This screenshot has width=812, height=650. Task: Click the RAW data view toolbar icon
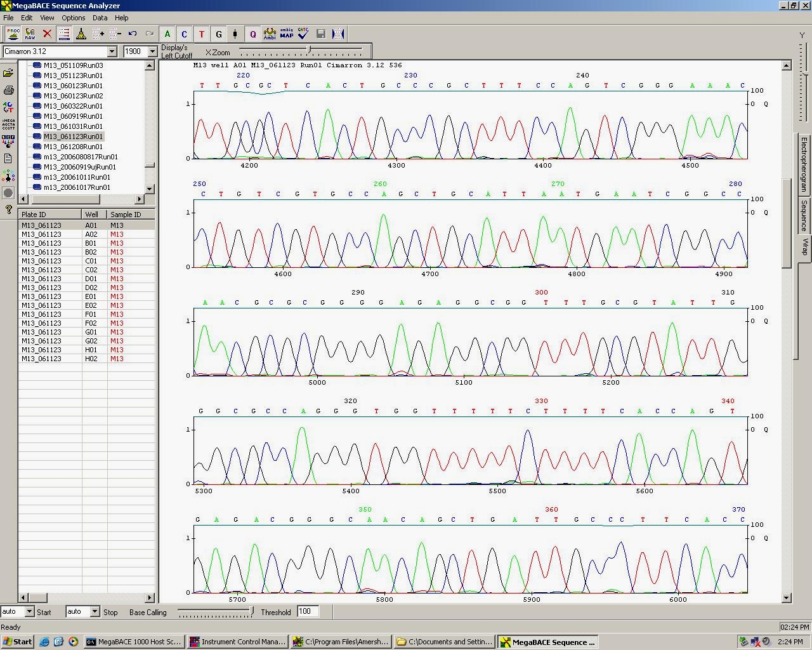tap(30, 34)
